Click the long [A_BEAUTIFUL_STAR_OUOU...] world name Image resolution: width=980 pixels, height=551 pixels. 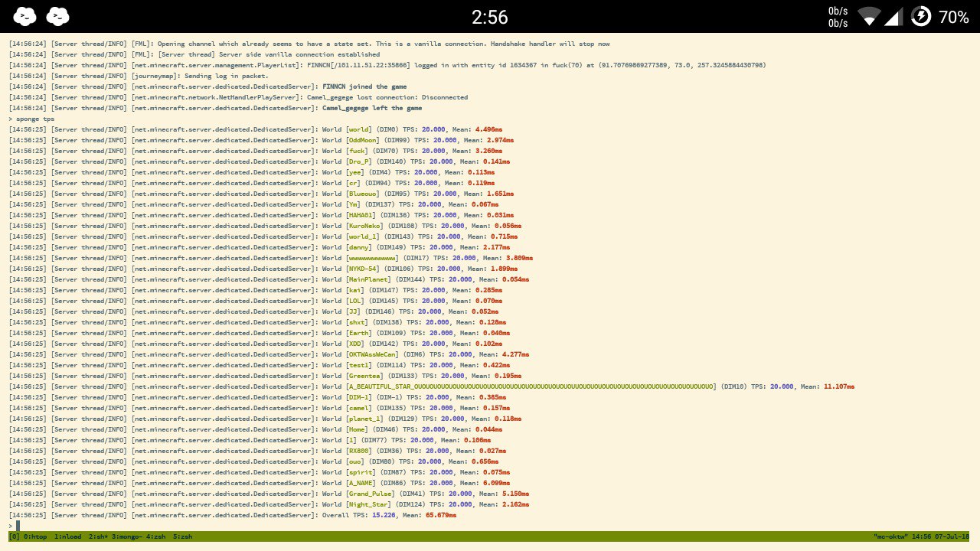531,386
